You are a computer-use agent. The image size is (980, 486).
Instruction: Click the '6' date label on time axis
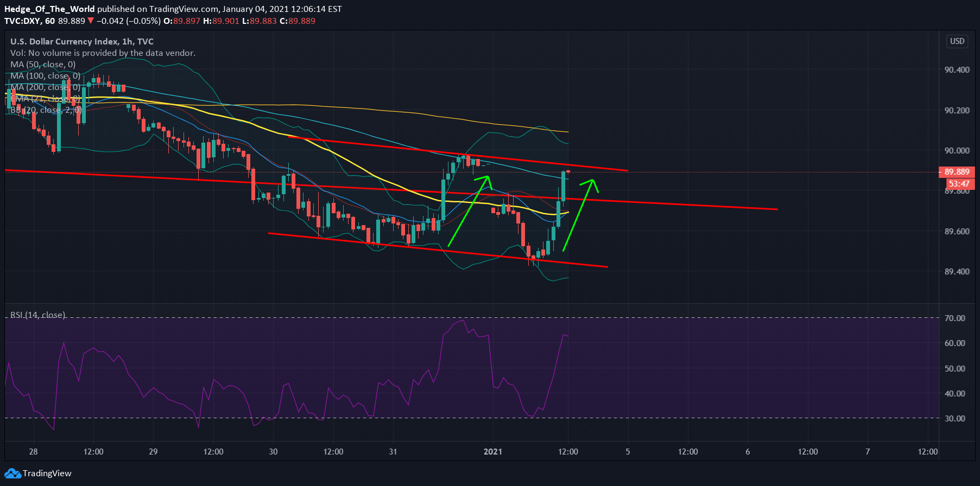[x=748, y=451]
